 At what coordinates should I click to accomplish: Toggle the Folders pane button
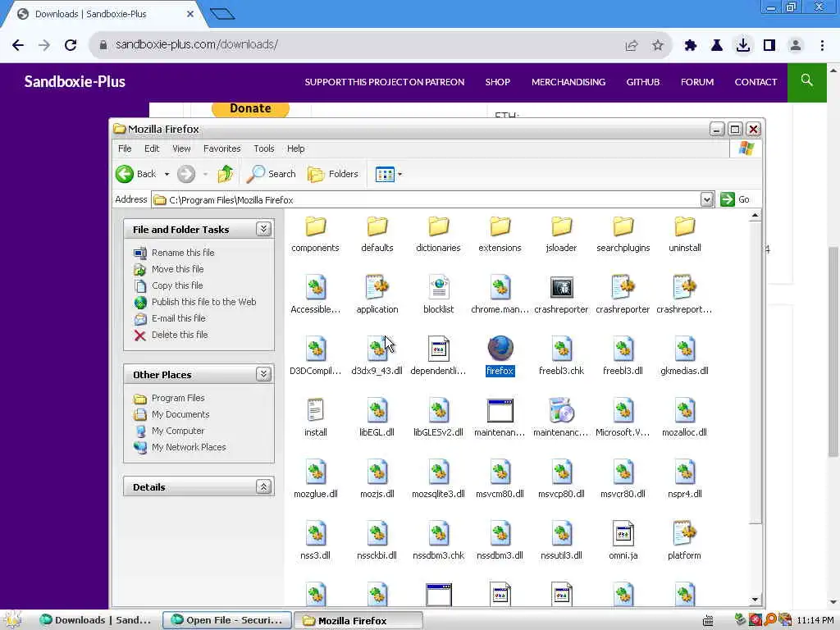point(333,174)
